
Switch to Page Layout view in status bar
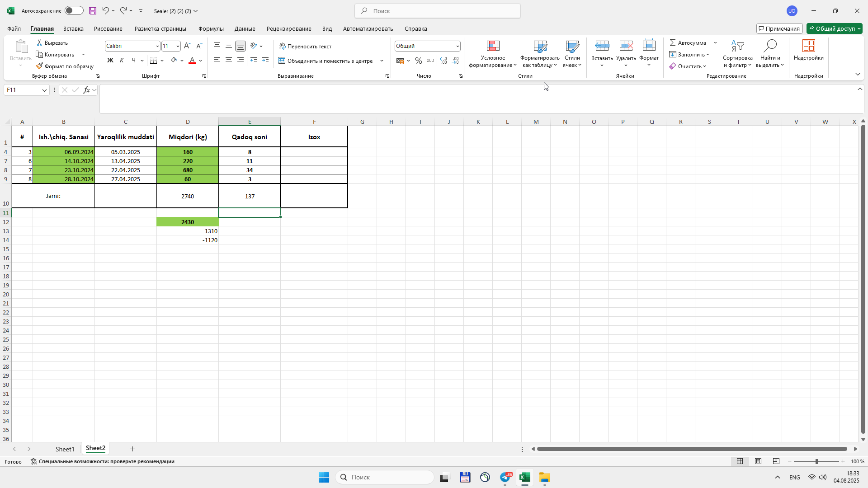[x=758, y=461]
